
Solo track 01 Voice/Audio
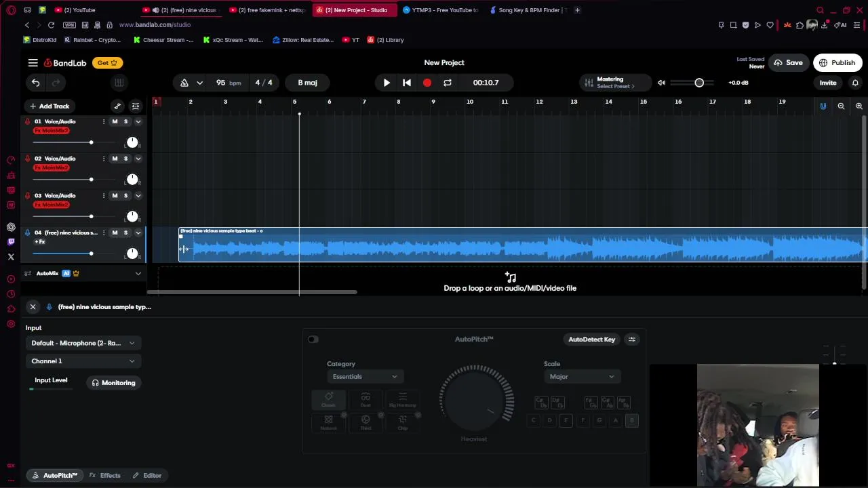pos(125,121)
